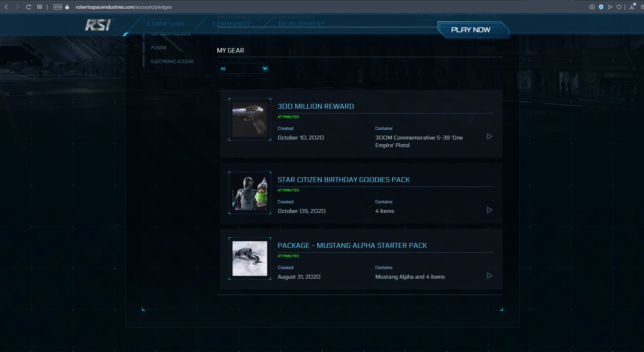The height and width of the screenshot is (352, 644).
Task: Open the COMM-LINK navigation tab
Action: pos(166,24)
